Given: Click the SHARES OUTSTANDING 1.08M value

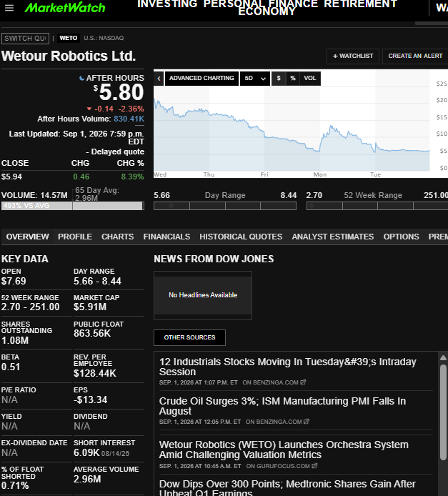Looking at the screenshot, I should 15,340.
